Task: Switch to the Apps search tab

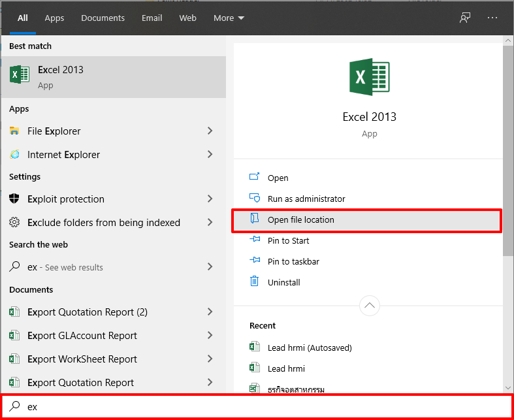Action: tap(54, 18)
